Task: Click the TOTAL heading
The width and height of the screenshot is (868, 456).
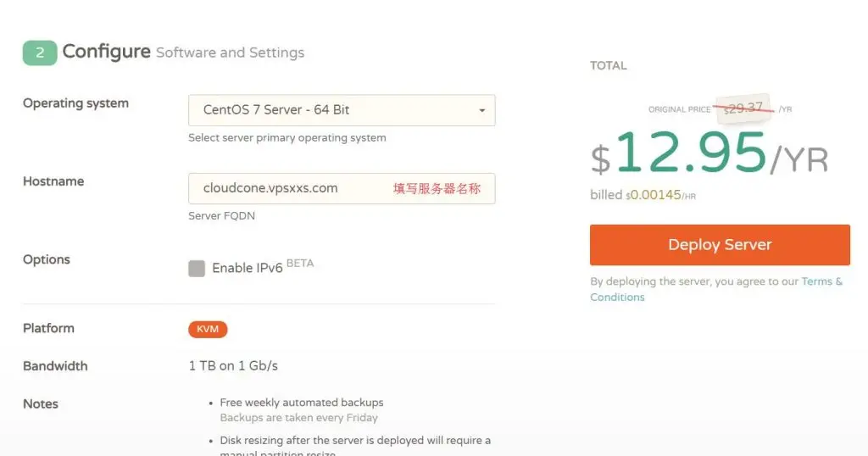Action: pos(609,65)
